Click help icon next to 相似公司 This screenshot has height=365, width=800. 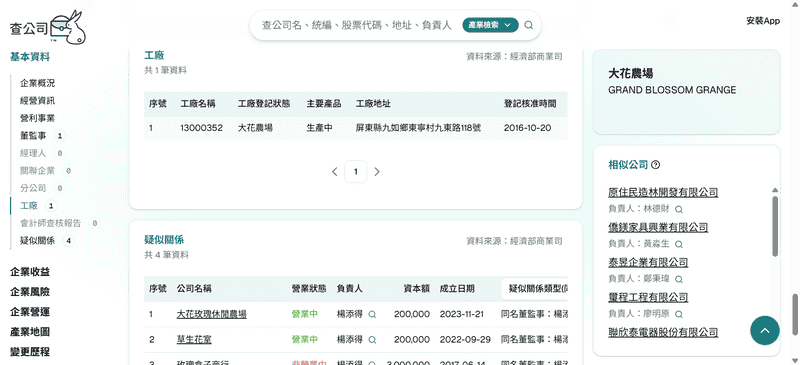click(656, 165)
